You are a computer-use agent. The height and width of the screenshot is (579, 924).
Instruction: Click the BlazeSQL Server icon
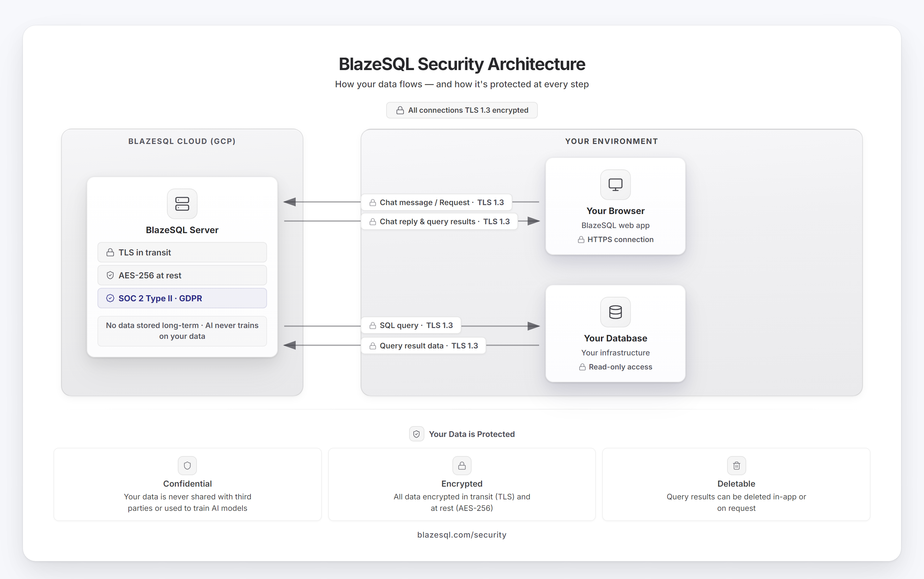pos(182,204)
